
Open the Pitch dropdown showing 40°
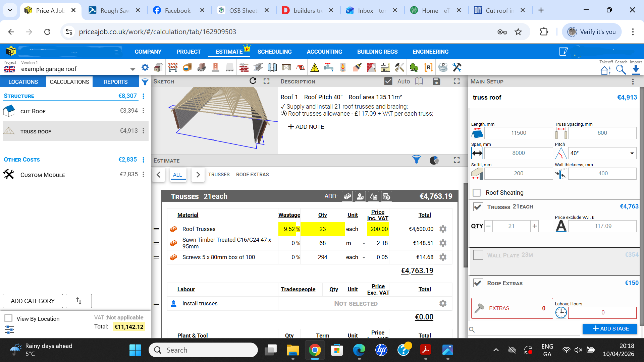coord(632,153)
